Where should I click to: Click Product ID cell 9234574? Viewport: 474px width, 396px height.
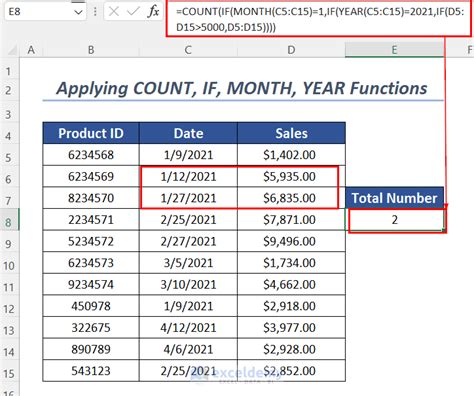coord(91,284)
